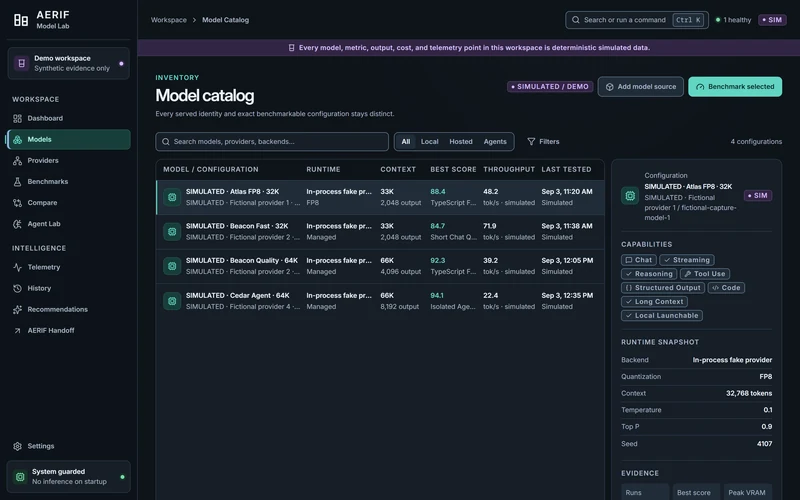Open Dashboard from the sidebar
Image resolution: width=800 pixels, height=500 pixels.
pos(68,118)
